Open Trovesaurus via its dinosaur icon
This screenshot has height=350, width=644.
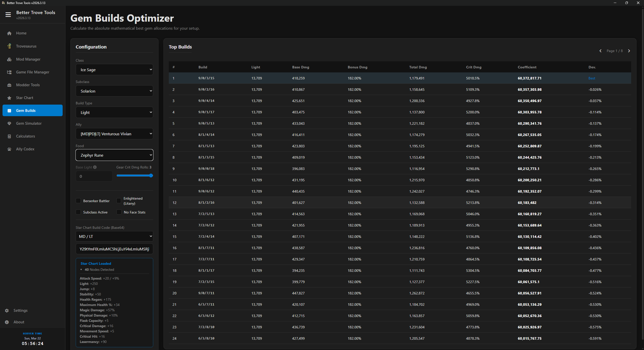coord(9,46)
